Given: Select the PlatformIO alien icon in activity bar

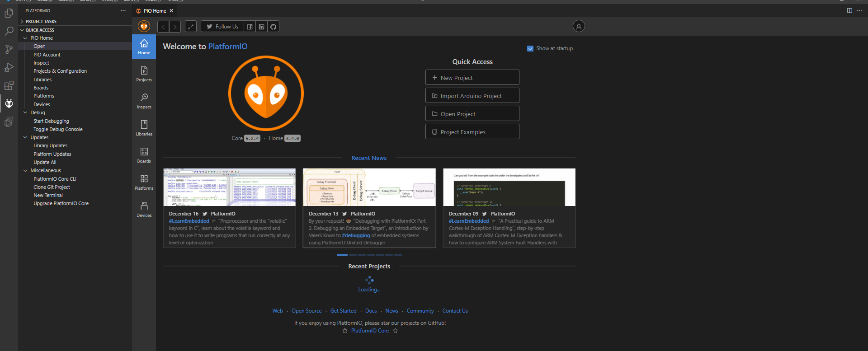Looking at the screenshot, I should click(x=9, y=103).
